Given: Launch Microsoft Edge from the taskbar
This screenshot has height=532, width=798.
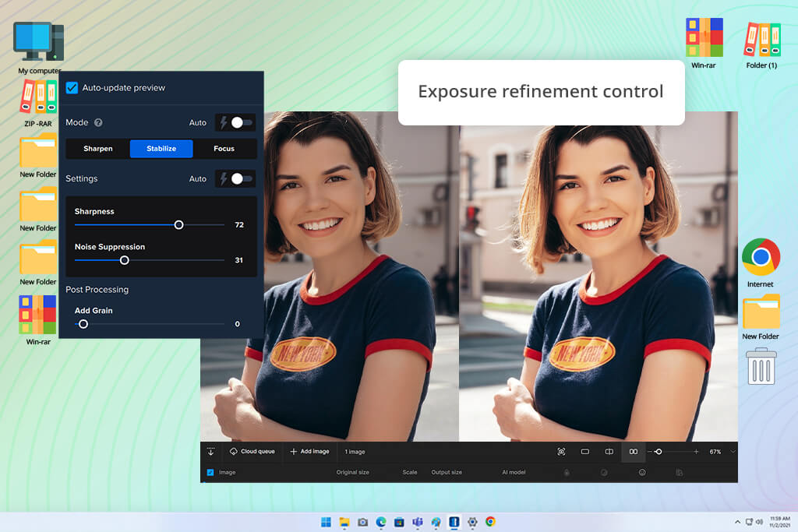Looking at the screenshot, I should (x=381, y=522).
